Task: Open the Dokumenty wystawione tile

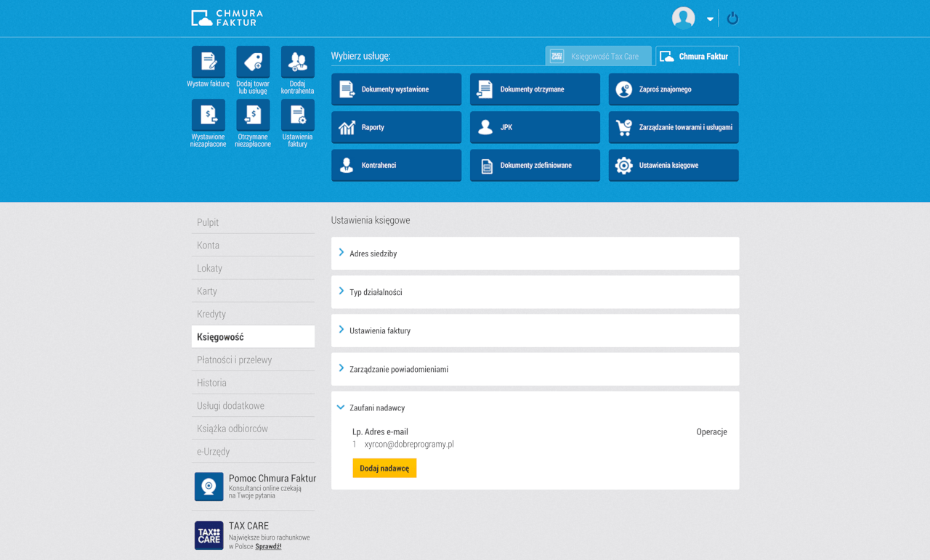Action: click(396, 89)
